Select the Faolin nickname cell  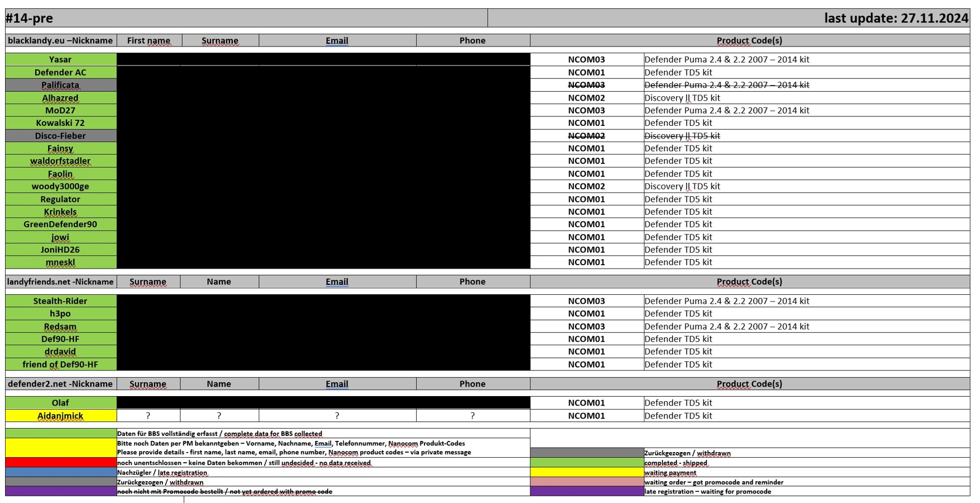pos(60,173)
